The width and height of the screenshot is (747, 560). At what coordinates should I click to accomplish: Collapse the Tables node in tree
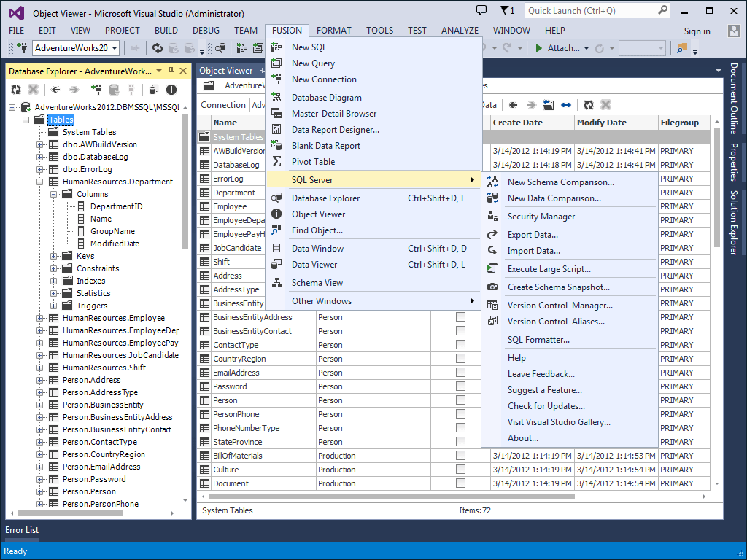pos(26,120)
